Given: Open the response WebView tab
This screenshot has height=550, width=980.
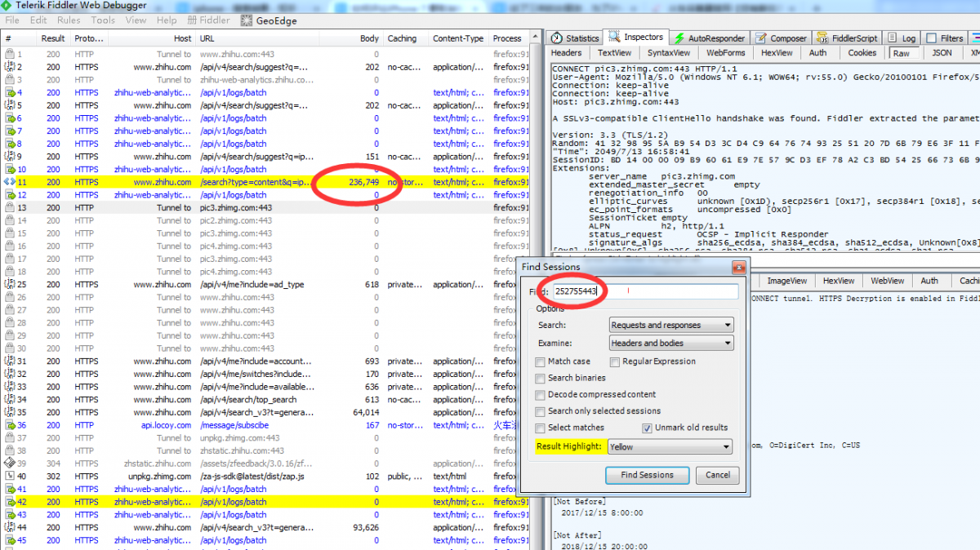Looking at the screenshot, I should coord(887,281).
